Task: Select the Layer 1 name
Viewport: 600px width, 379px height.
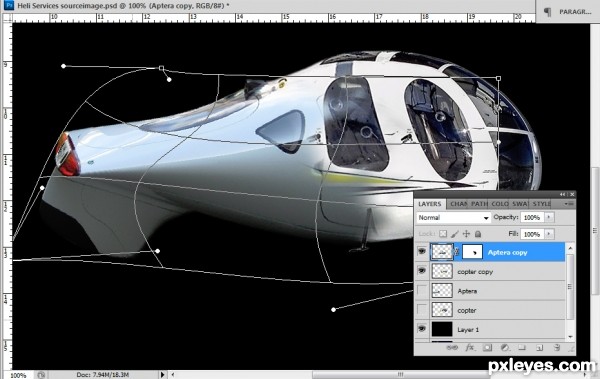Action: [x=468, y=330]
